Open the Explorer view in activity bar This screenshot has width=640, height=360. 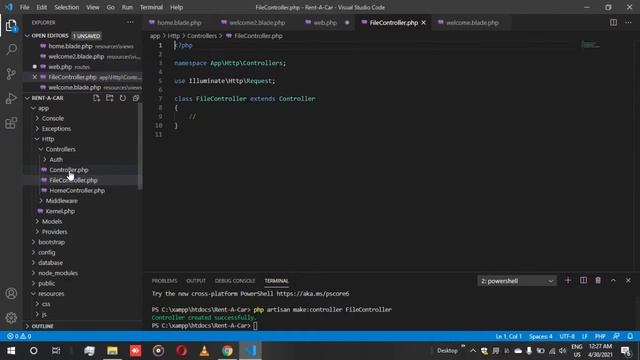coord(11,26)
